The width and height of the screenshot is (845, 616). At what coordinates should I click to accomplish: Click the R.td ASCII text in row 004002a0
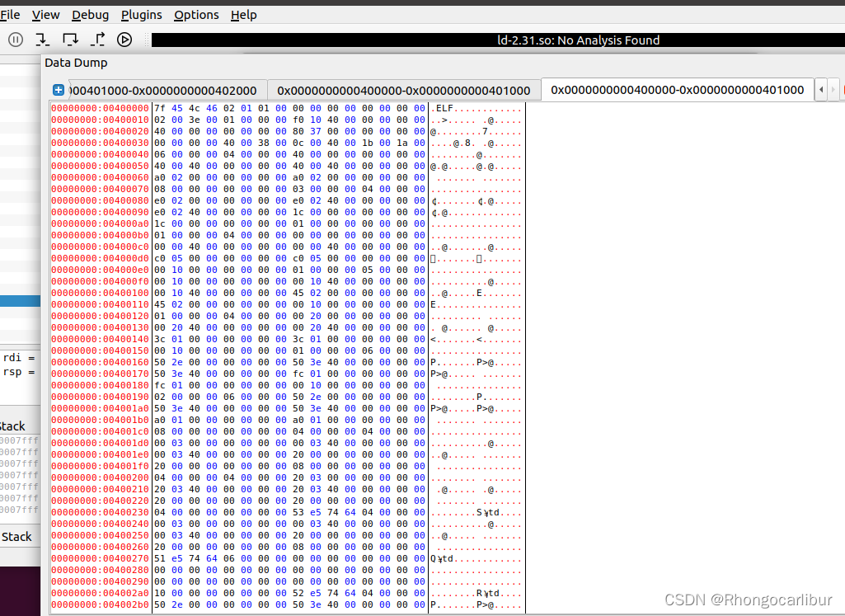click(488, 593)
